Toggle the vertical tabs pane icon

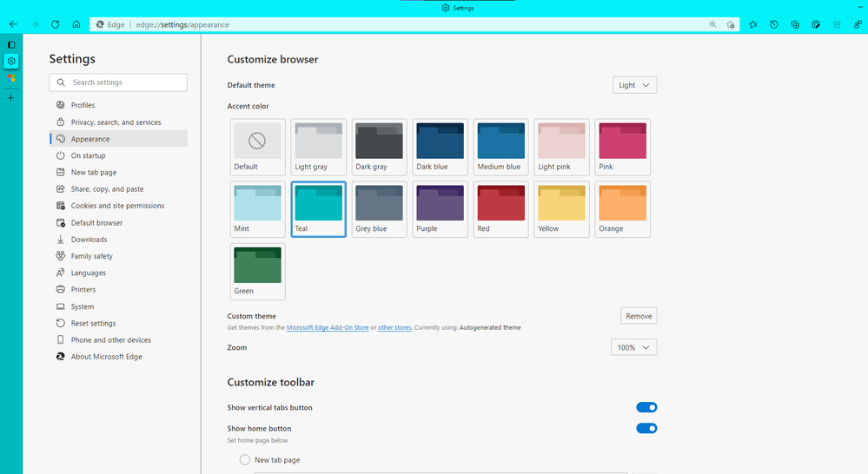[x=11, y=45]
